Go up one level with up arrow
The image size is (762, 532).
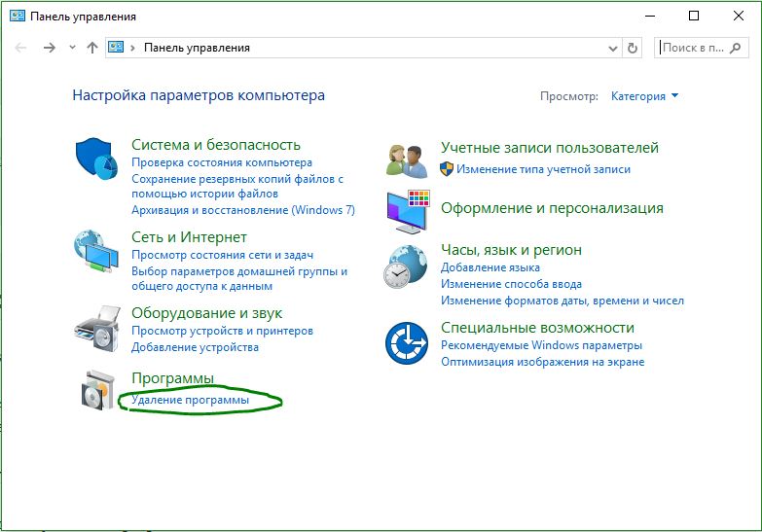[92, 48]
